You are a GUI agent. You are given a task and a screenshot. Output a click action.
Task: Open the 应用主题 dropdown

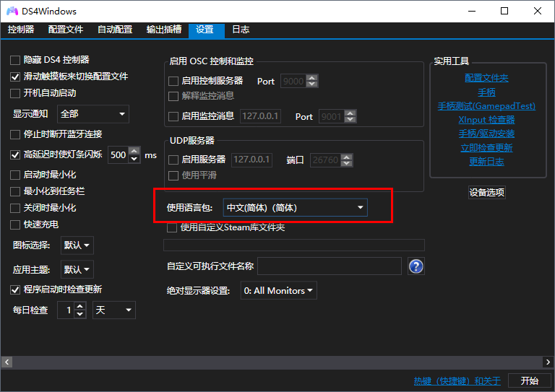tap(77, 270)
